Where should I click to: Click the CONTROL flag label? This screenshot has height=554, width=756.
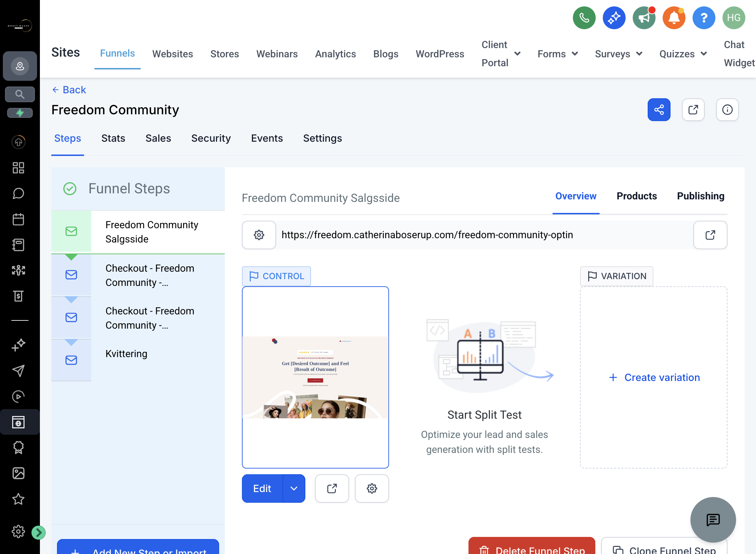[x=276, y=276]
